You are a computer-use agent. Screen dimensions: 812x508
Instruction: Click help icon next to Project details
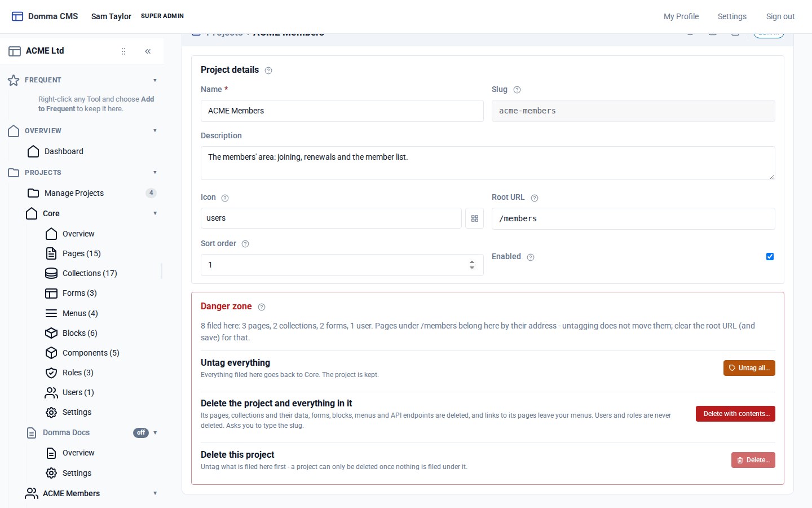tap(268, 71)
